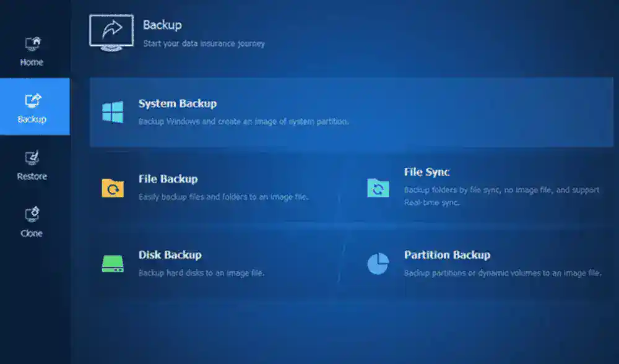Choose the System Backup title
619x364 pixels.
tap(178, 103)
